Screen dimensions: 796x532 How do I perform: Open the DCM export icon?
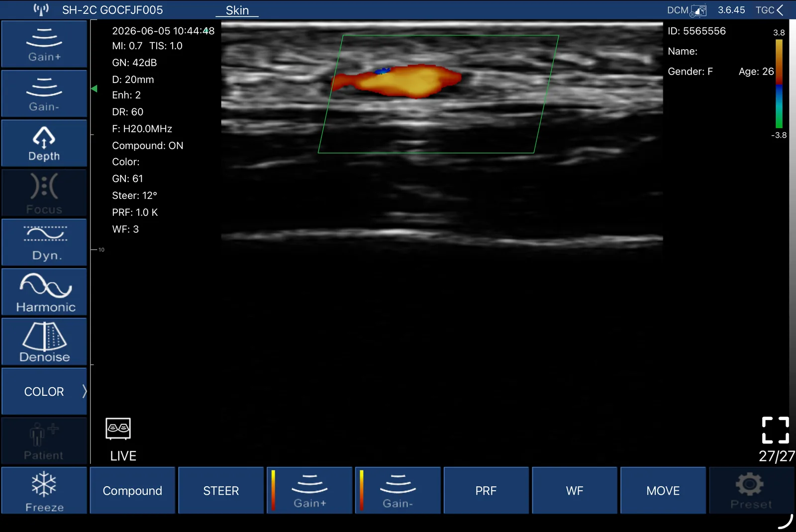698,10
